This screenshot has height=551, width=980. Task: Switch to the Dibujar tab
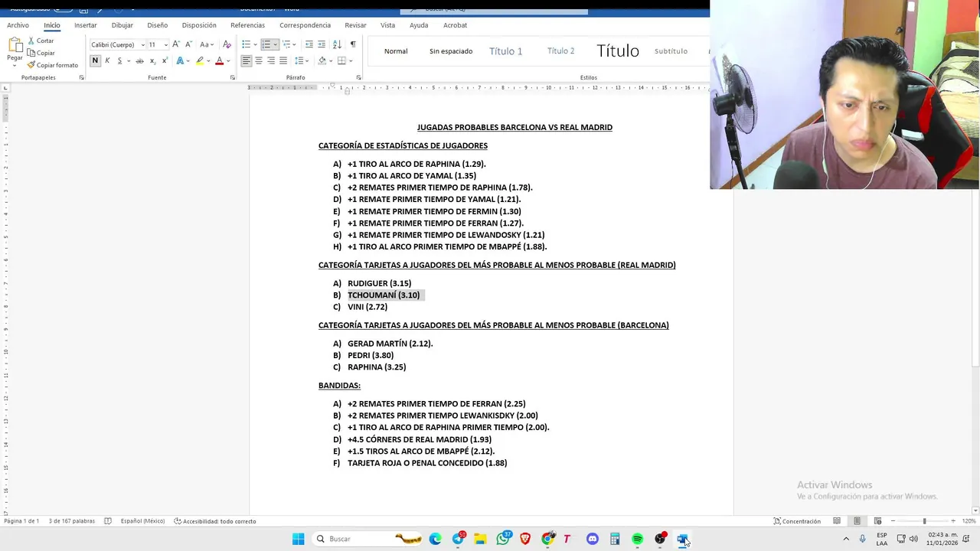[x=122, y=25]
